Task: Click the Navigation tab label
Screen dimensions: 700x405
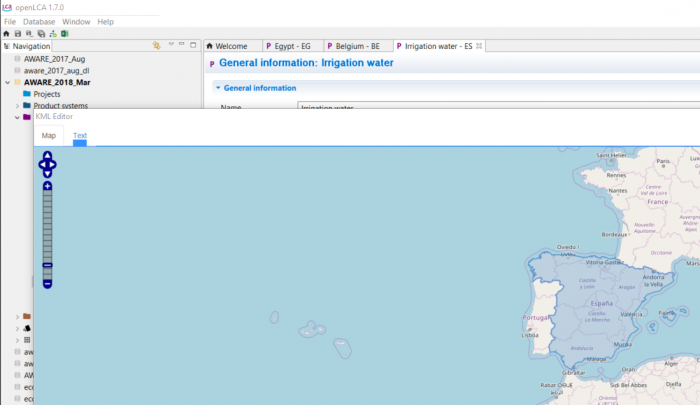Action: pyautogui.click(x=31, y=46)
